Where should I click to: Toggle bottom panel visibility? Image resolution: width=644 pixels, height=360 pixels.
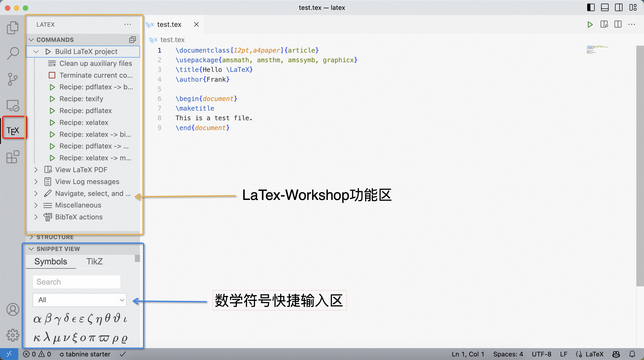coord(605,8)
